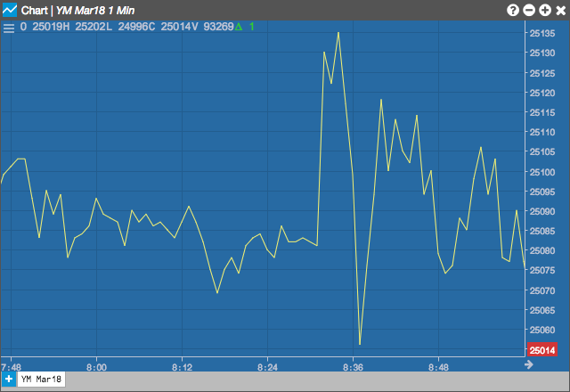The width and height of the screenshot is (570, 392).
Task: Click the help question mark icon
Action: click(x=513, y=10)
